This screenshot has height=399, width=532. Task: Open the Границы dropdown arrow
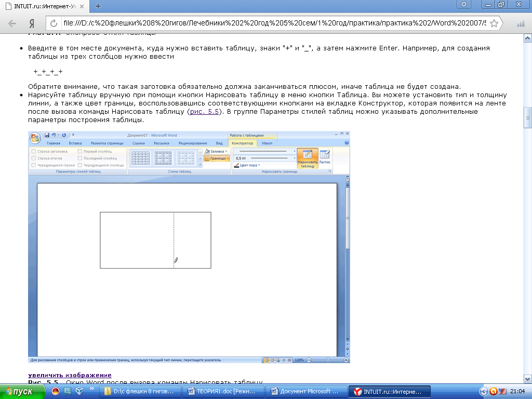[228, 158]
